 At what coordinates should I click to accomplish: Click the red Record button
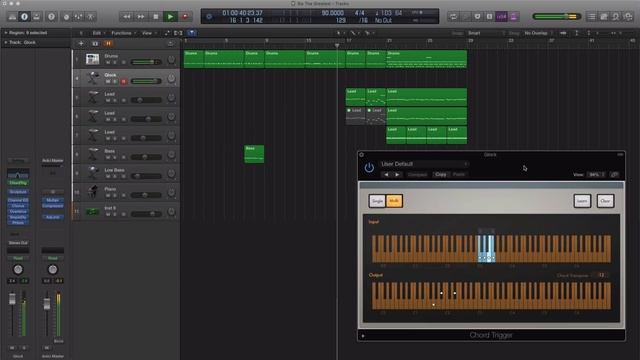pyautogui.click(x=185, y=17)
